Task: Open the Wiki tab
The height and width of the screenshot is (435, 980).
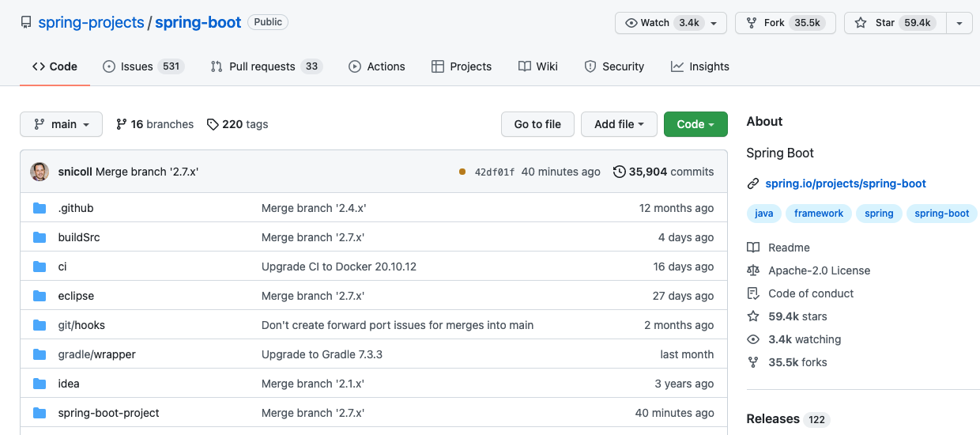Action: click(538, 66)
